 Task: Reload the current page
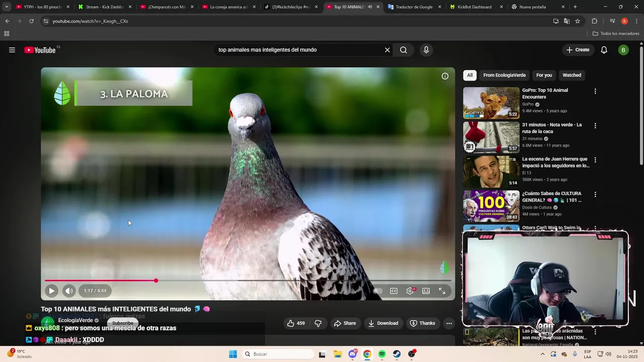point(31,21)
